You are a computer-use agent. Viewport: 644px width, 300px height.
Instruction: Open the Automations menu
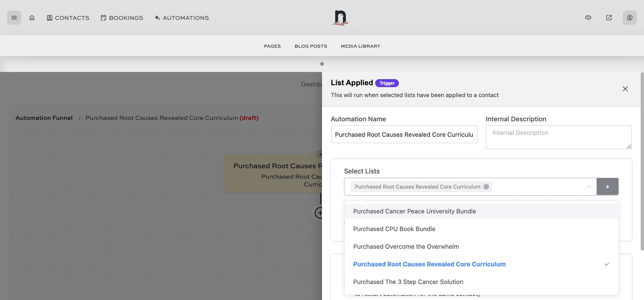[182, 18]
